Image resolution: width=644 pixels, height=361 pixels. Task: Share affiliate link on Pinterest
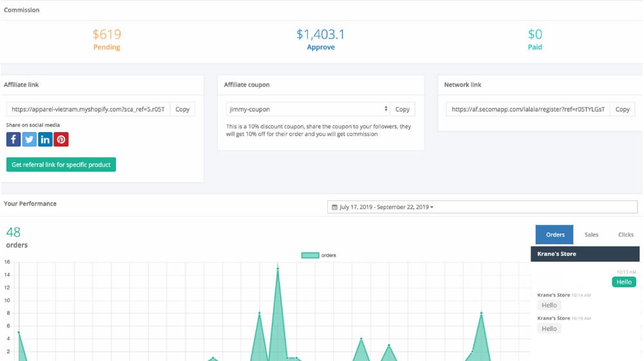[x=61, y=139]
